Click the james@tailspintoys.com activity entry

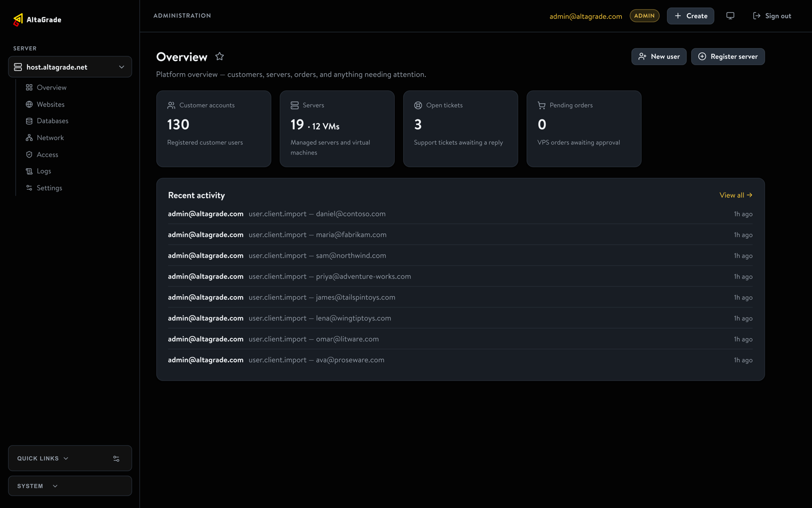pyautogui.click(x=460, y=297)
